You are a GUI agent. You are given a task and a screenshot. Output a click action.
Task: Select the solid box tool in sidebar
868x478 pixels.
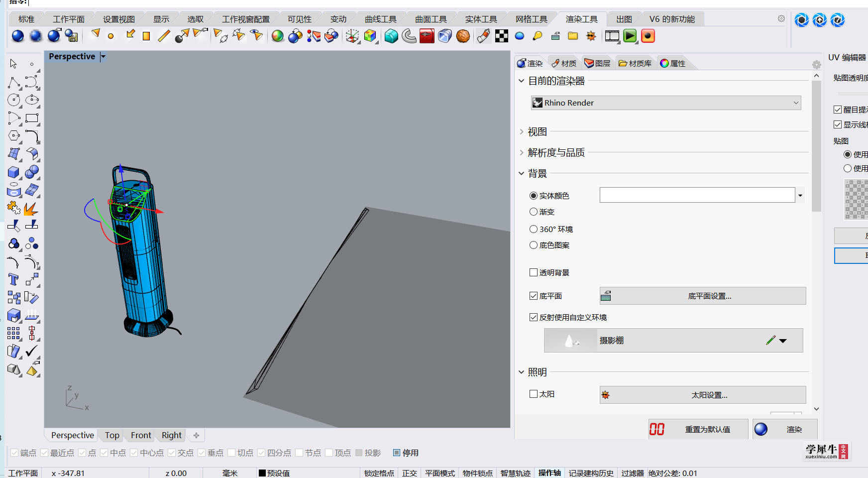(14, 172)
